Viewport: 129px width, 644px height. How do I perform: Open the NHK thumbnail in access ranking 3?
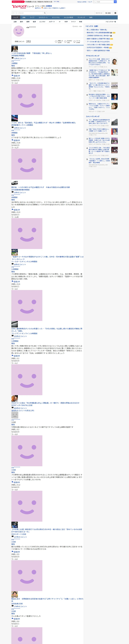(x=114, y=86)
